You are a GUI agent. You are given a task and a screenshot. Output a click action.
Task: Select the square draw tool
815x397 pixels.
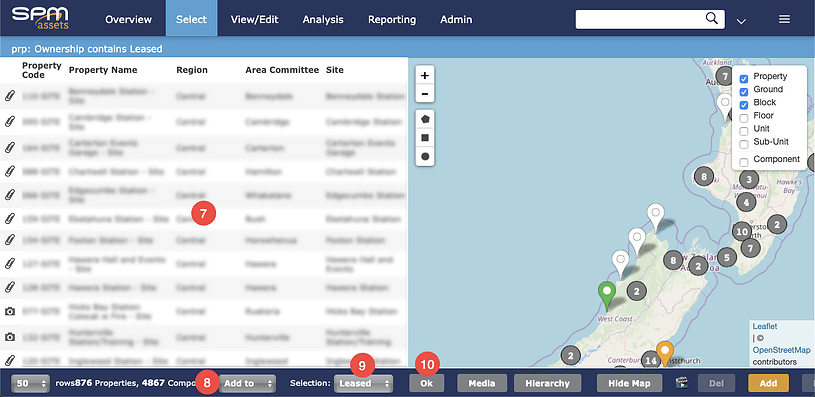425,138
